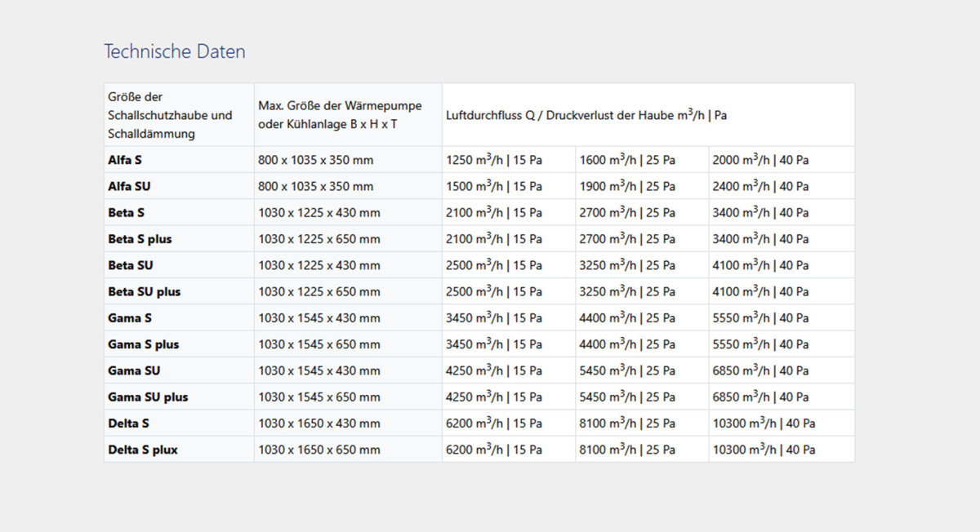This screenshot has height=532, width=980.
Task: Click the "Technische Daten" heading
Action: pos(174,51)
